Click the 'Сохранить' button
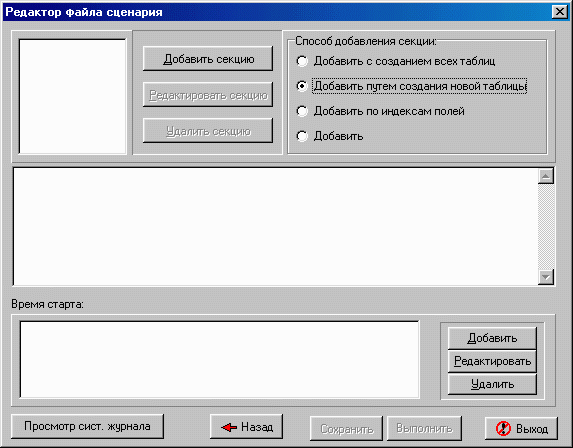Viewport: 573px width, 448px height. click(346, 428)
